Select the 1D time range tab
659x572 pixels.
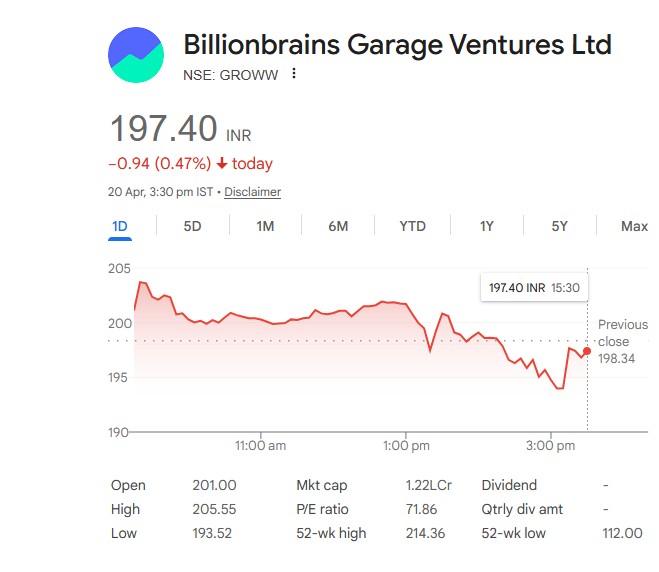(120, 226)
